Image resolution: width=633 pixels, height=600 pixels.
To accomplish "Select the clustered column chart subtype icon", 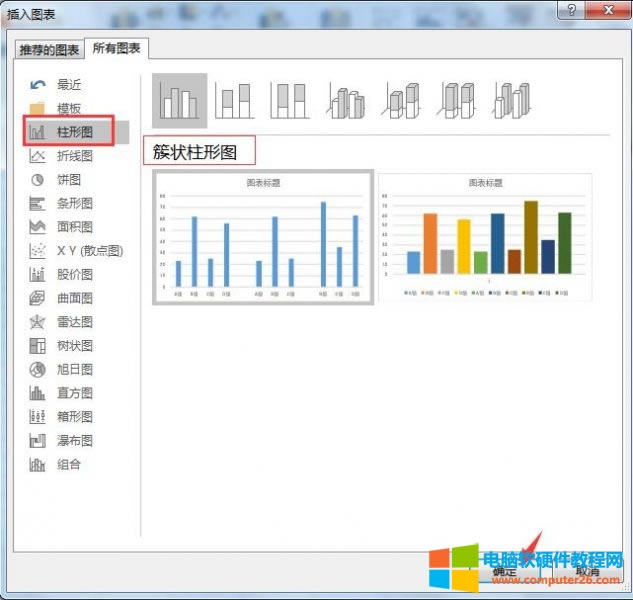I will point(180,100).
